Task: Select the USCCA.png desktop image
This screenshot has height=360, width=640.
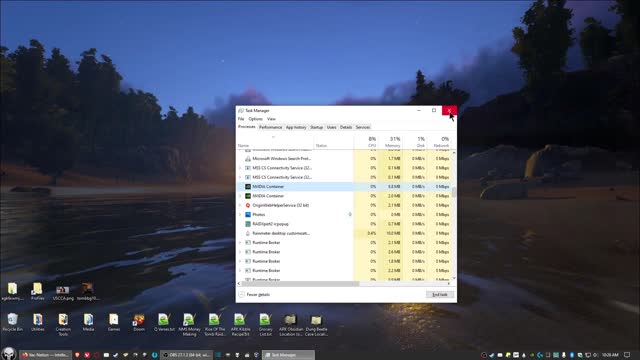Action: pyautogui.click(x=63, y=292)
